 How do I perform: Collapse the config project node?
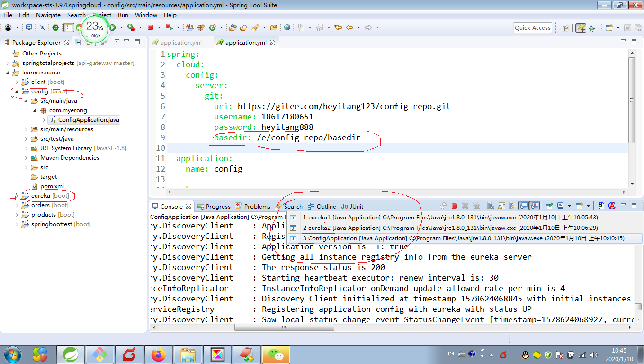(17, 91)
